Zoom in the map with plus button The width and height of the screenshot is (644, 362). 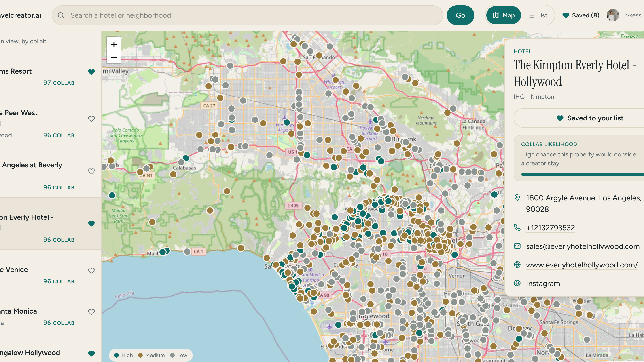point(114,44)
